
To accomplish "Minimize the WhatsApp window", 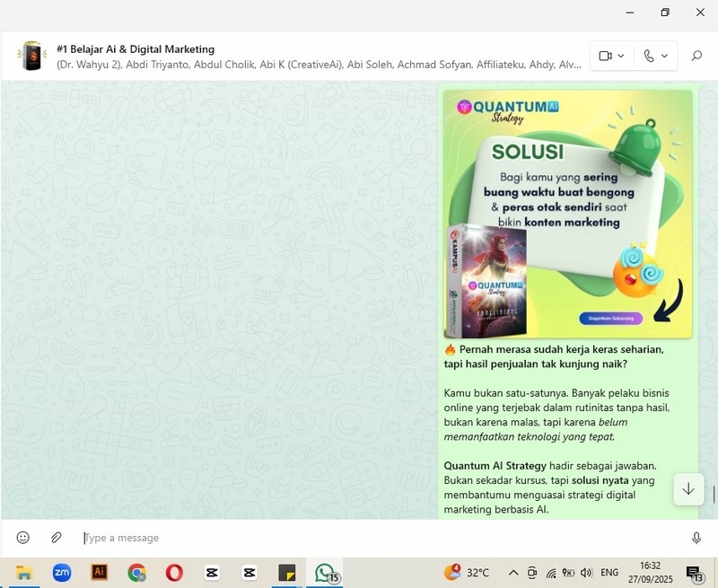I will [x=630, y=13].
